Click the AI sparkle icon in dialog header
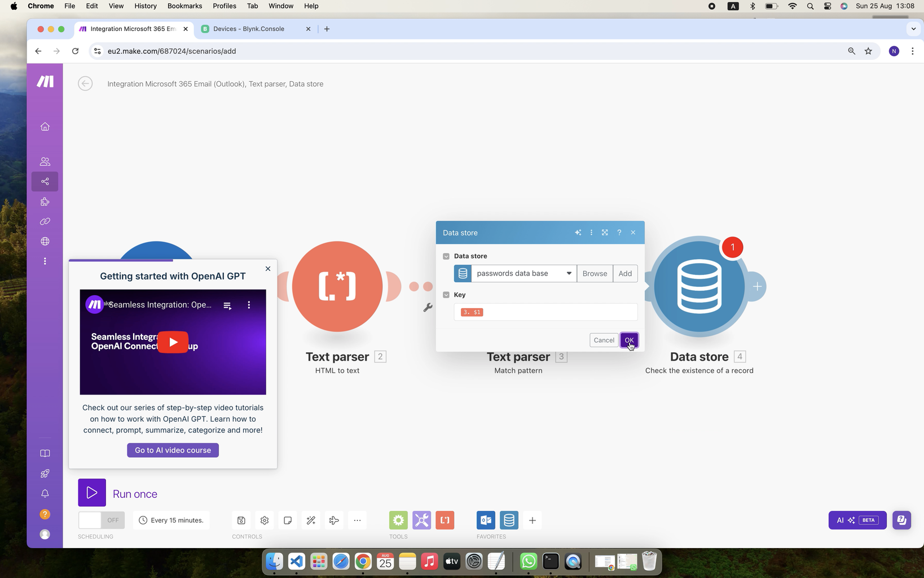Screen dimensions: 924x578 pos(578,233)
